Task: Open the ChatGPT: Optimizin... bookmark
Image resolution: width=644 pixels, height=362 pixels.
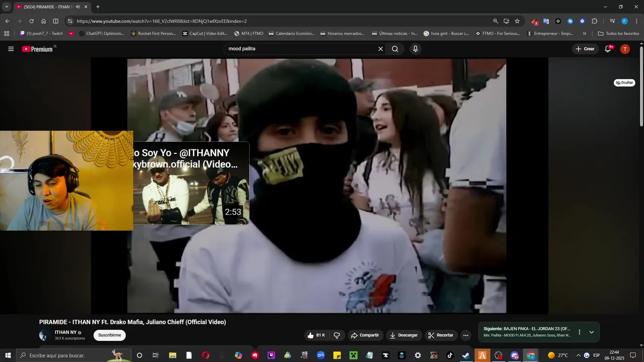Action: (102, 34)
